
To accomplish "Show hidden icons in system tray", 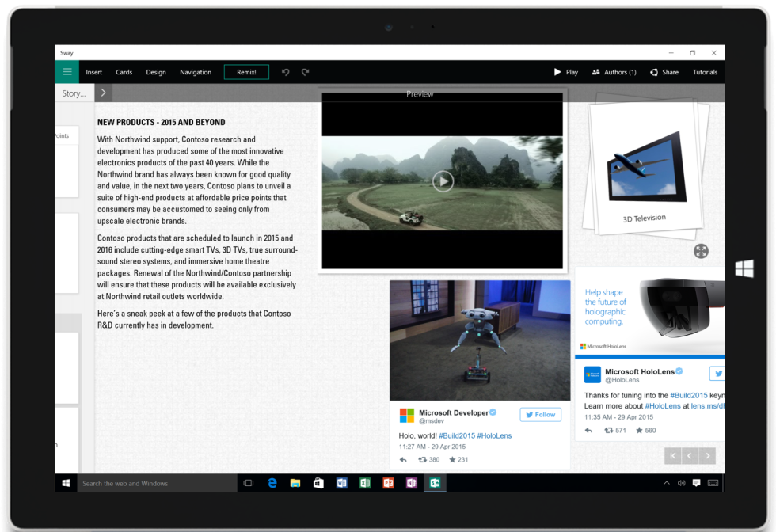I will (668, 483).
